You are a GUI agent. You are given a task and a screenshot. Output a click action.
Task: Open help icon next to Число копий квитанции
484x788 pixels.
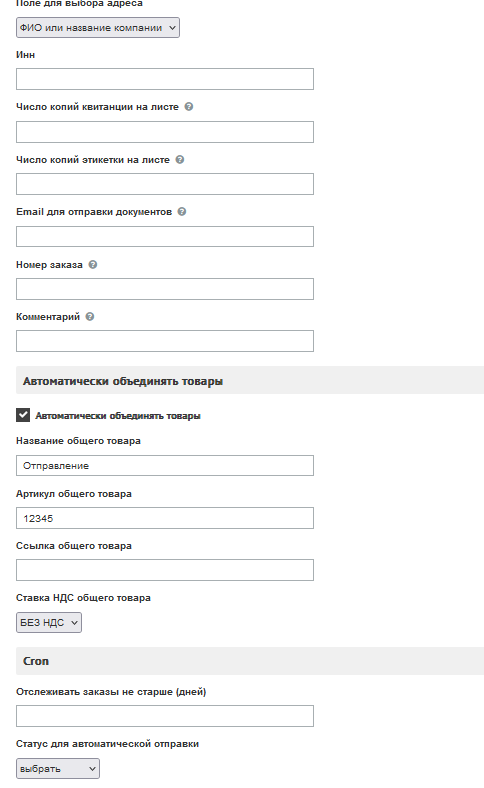point(188,107)
